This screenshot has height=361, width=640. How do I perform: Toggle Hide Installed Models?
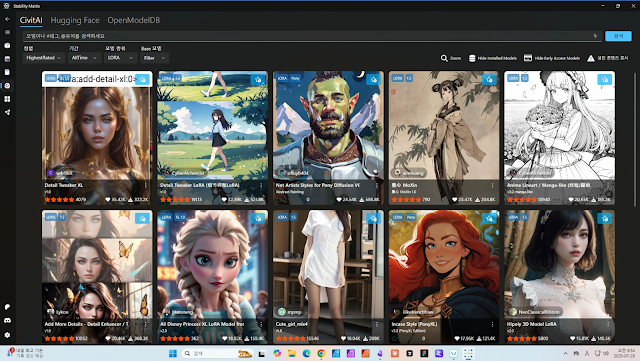click(492, 58)
